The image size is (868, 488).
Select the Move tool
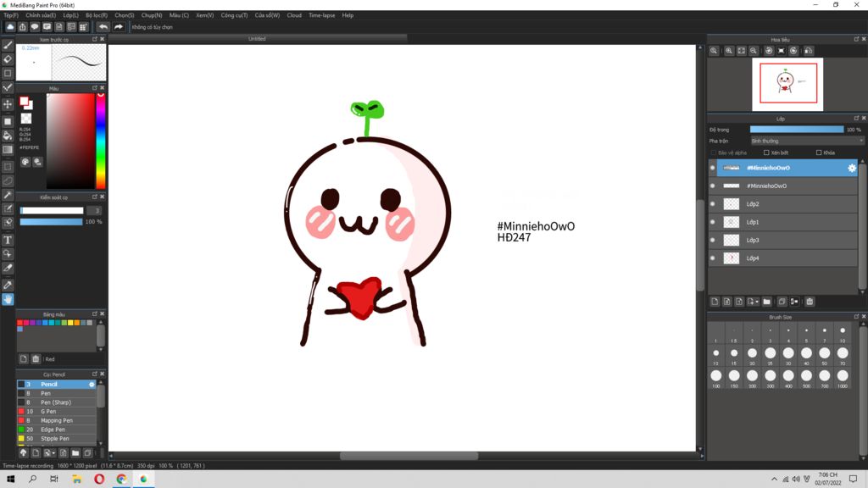coord(8,104)
